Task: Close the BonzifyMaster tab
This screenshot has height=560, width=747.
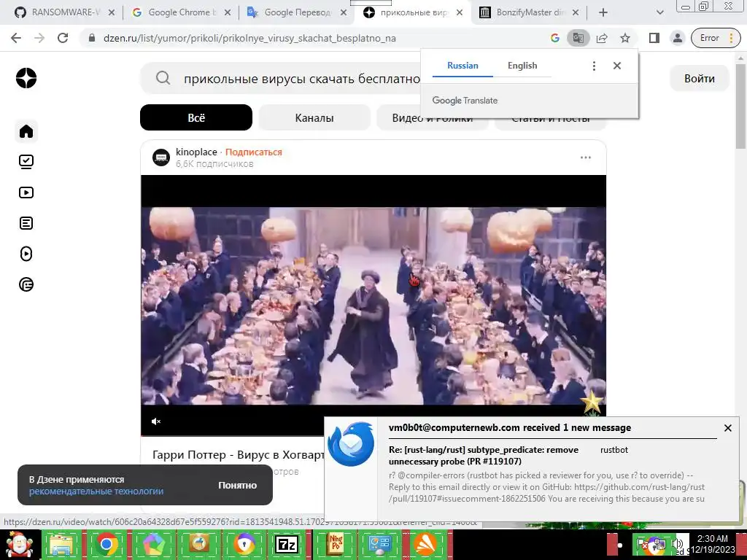Action: tap(576, 12)
